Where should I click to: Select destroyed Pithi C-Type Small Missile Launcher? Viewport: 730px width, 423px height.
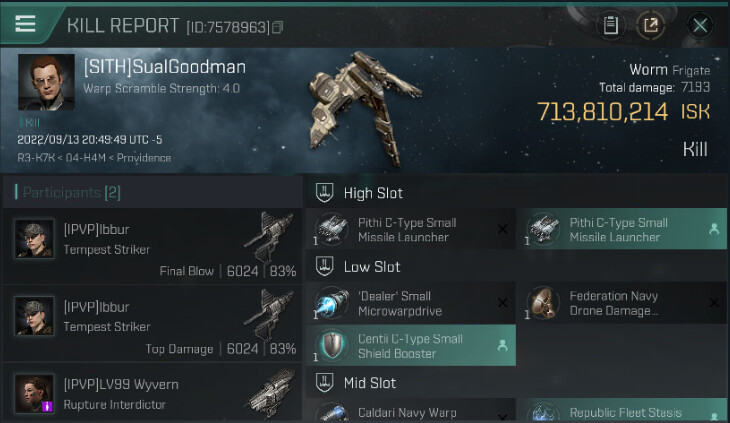[x=410, y=229]
